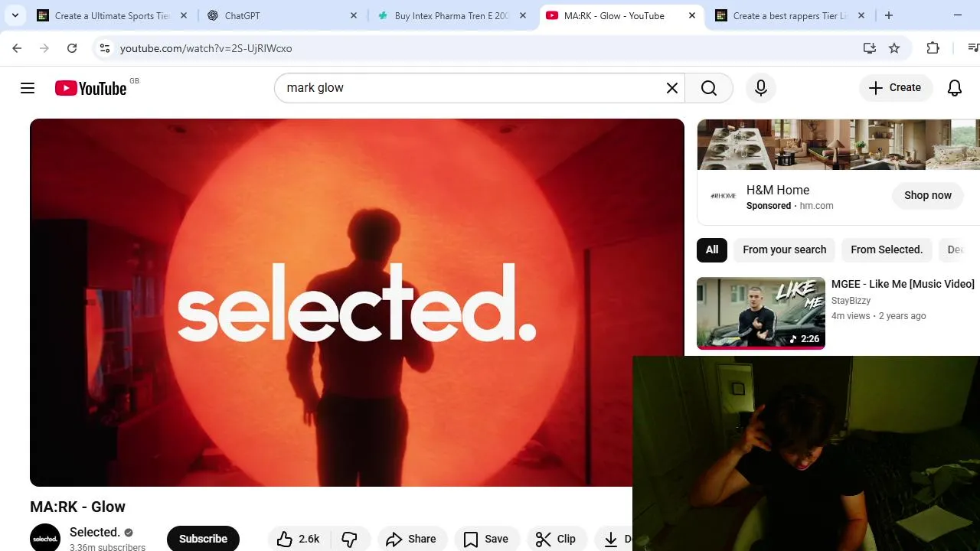
Task: Go to the YouTube home logo
Action: pyautogui.click(x=90, y=88)
